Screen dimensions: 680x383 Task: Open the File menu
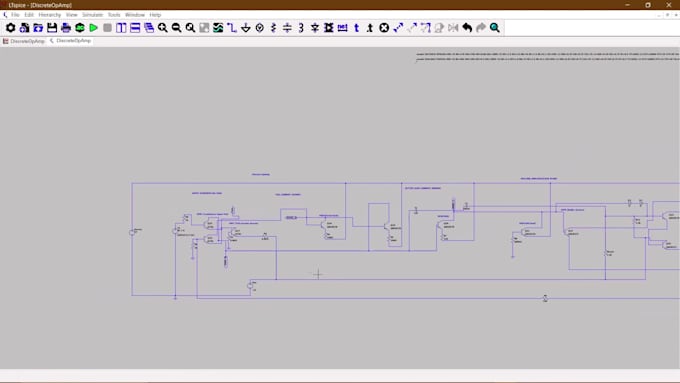tap(15, 15)
